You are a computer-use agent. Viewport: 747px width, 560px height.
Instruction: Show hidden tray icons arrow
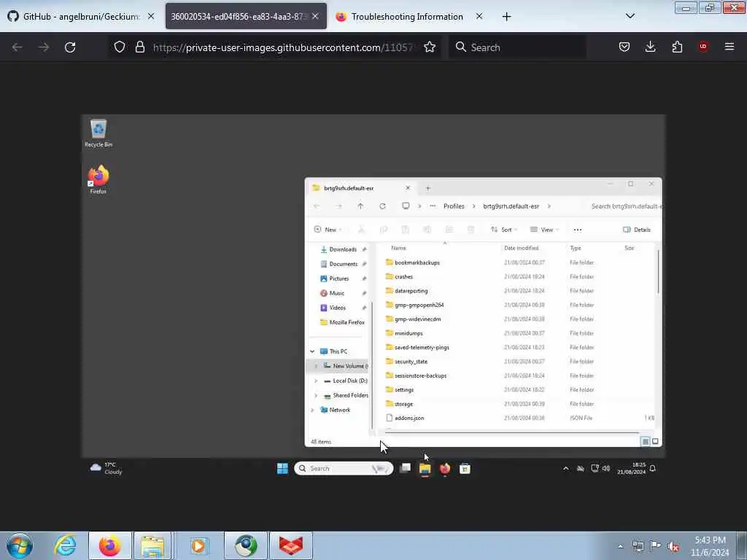click(x=620, y=547)
